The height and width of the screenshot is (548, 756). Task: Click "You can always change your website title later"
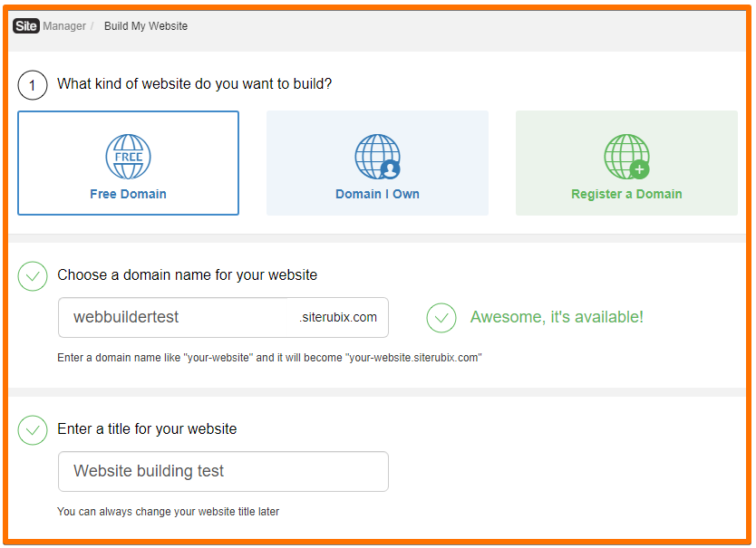pyautogui.click(x=169, y=512)
